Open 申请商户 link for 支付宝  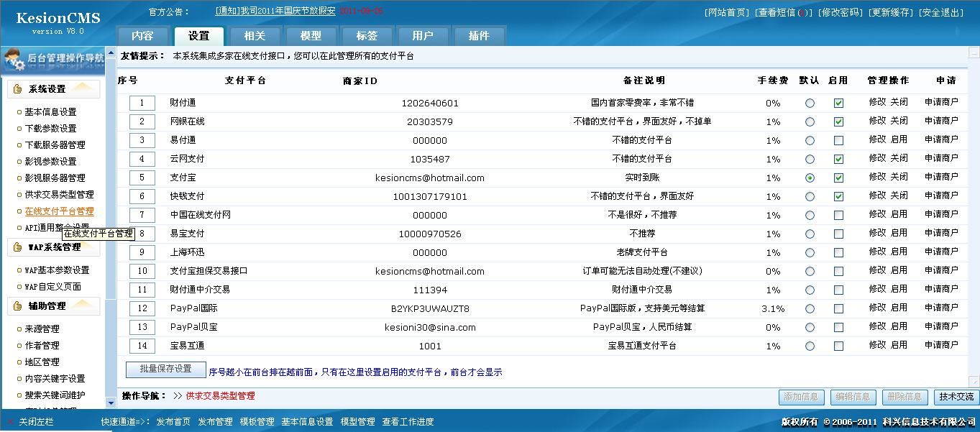(x=940, y=177)
